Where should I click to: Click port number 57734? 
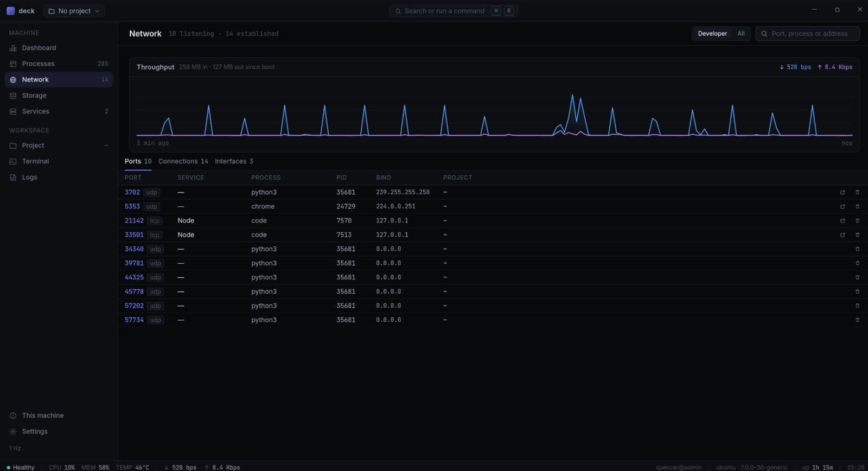tap(134, 320)
